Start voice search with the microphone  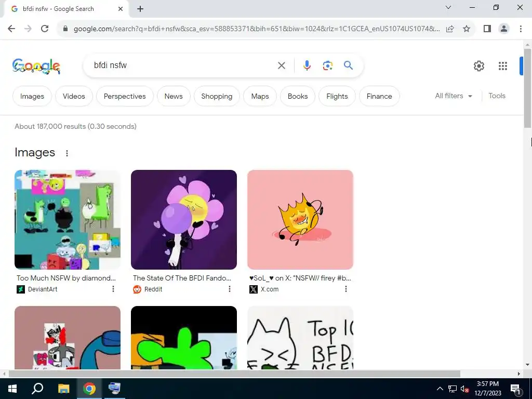[307, 65]
